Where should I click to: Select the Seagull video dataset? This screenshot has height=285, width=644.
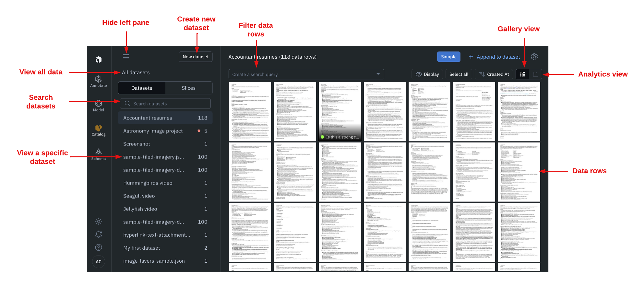pyautogui.click(x=165, y=196)
